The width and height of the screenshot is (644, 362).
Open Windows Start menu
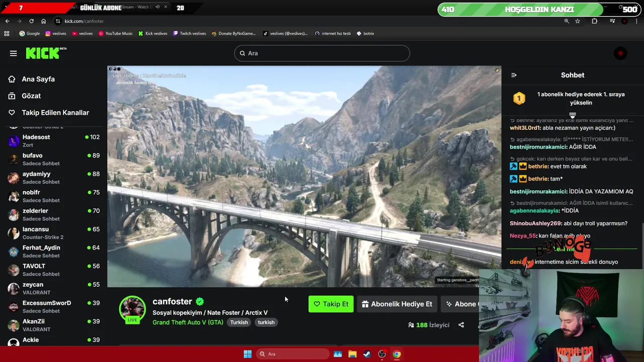pyautogui.click(x=248, y=354)
